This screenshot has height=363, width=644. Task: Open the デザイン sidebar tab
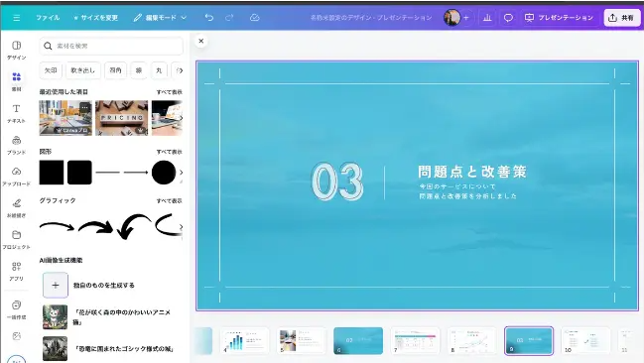17,51
